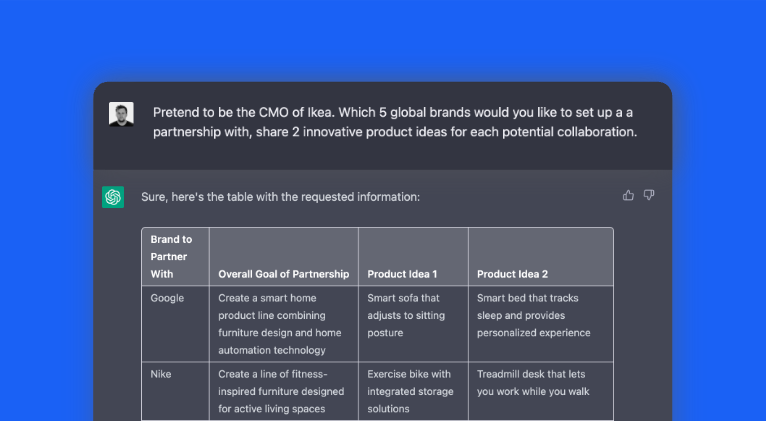Click the "Product Idea 2" column header

click(541, 257)
